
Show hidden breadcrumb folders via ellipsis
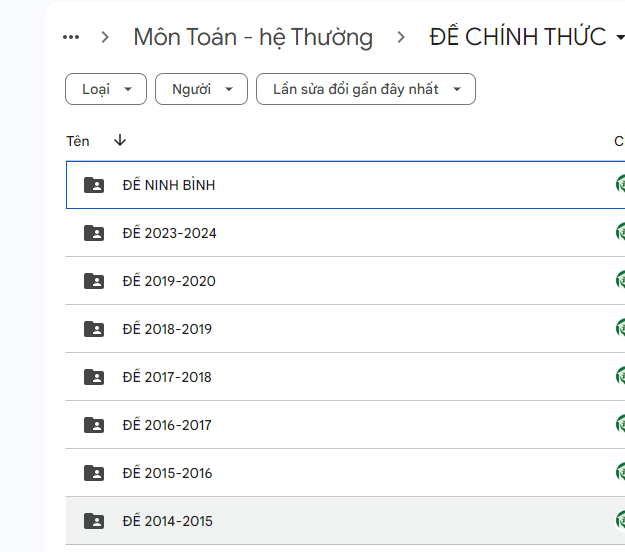[71, 38]
